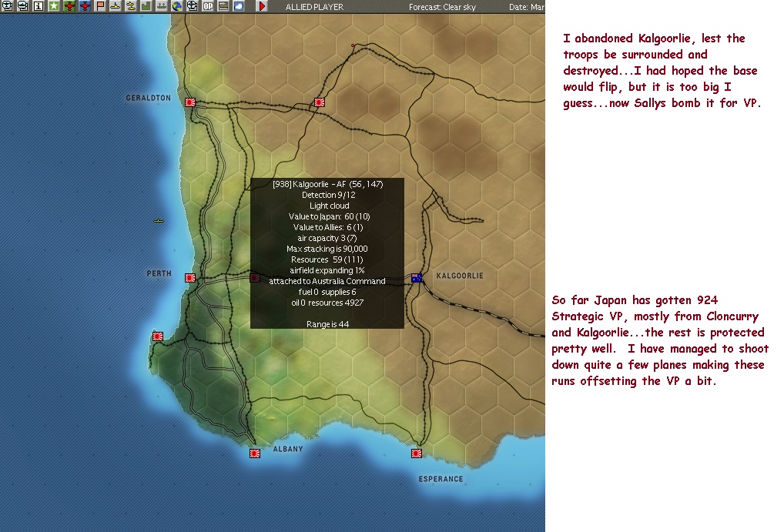Click 'oil 0 resources 4927' line

327,303
